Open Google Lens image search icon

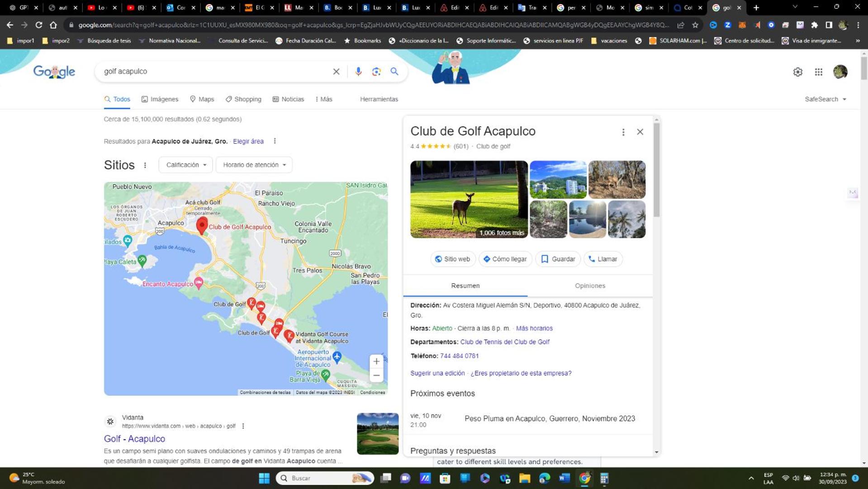[376, 72]
